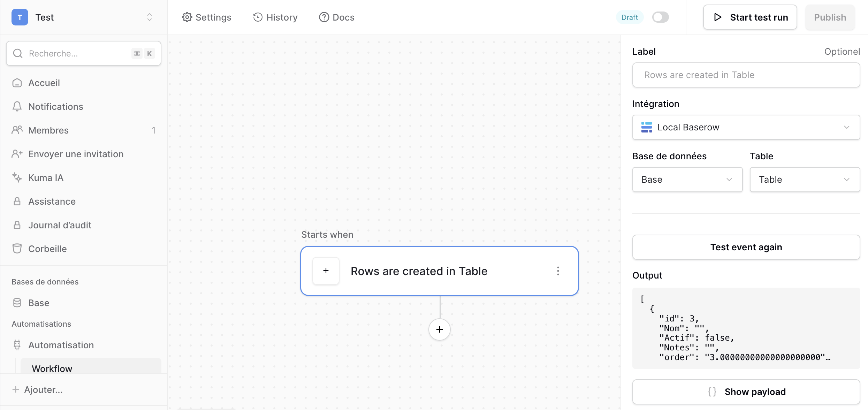The width and height of the screenshot is (868, 410).
Task: Click the circular plus button below the node
Action: [x=440, y=329]
